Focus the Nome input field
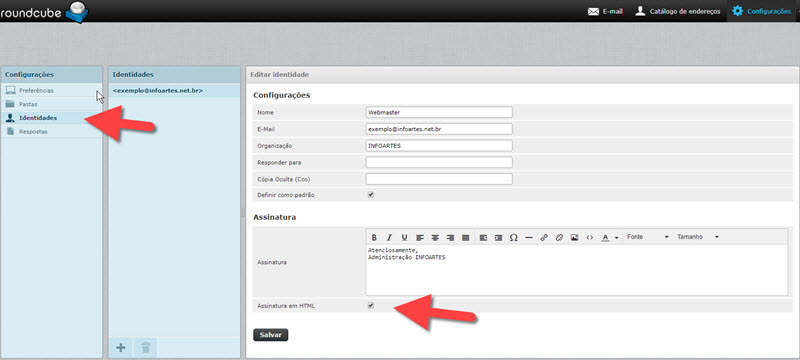The height and width of the screenshot is (360, 800). click(x=439, y=112)
